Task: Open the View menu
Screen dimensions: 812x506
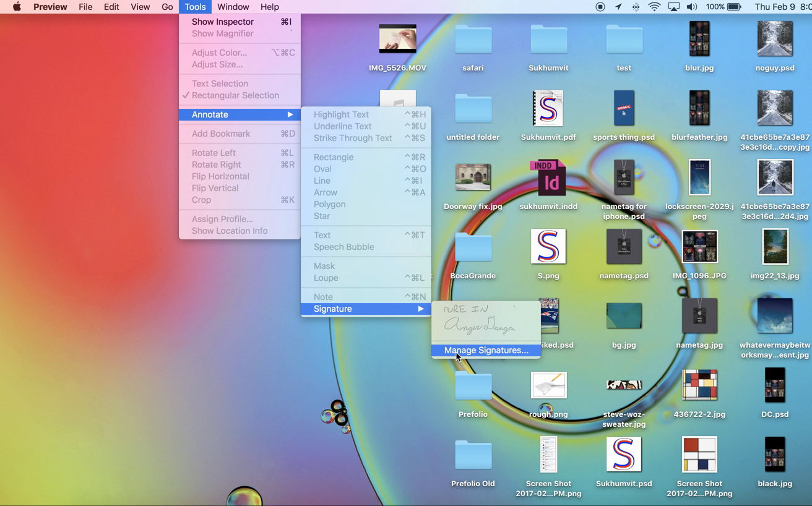Action: tap(140, 7)
